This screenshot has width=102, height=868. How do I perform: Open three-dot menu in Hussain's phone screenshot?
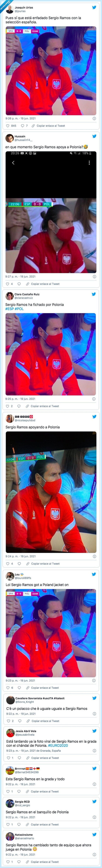(89, 163)
